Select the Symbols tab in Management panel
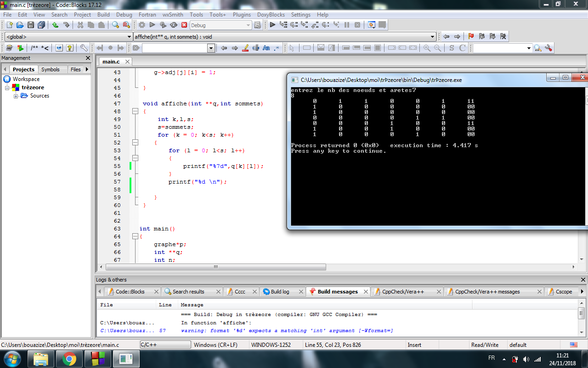 point(50,69)
